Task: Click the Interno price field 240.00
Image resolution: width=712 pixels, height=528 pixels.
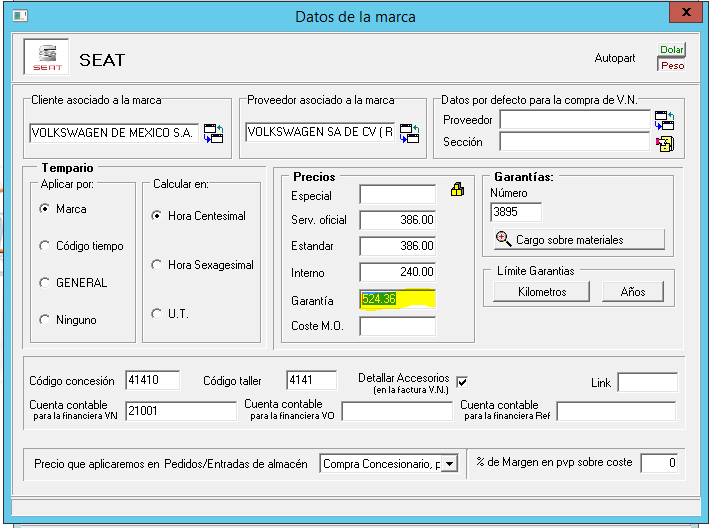Action: [x=398, y=272]
